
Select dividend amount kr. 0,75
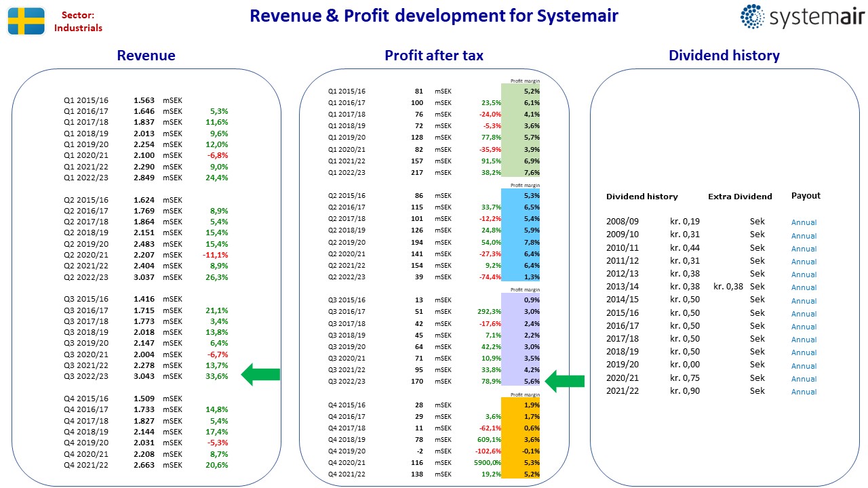pyautogui.click(x=685, y=378)
